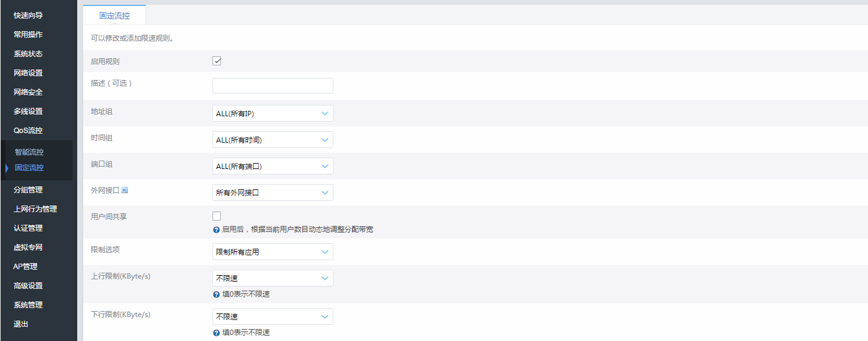Click 退出 to log out

[21, 324]
